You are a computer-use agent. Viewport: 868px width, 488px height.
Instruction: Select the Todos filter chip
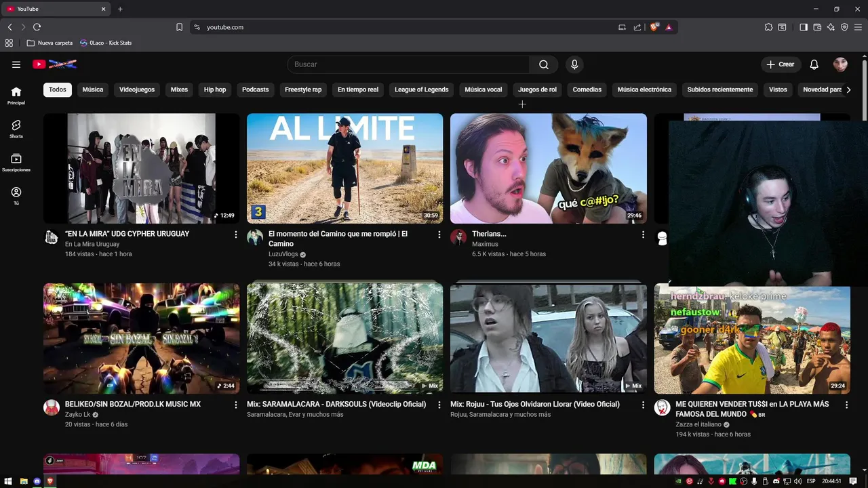coord(58,89)
